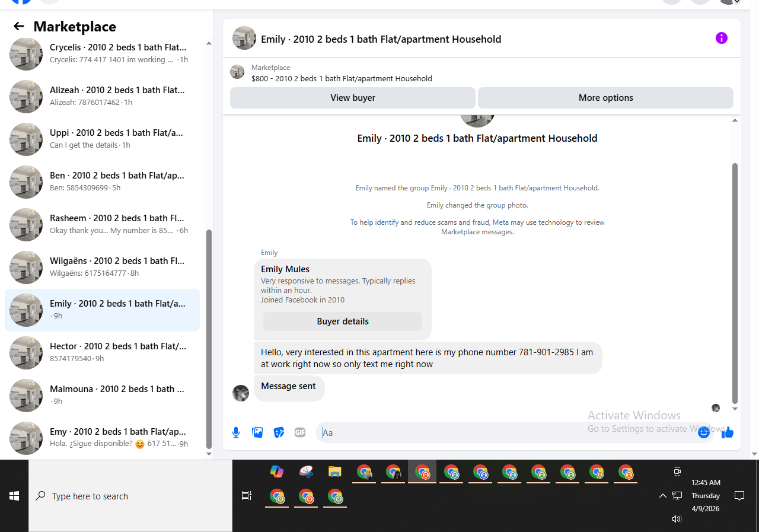Click the Message sent bubble

[289, 388]
